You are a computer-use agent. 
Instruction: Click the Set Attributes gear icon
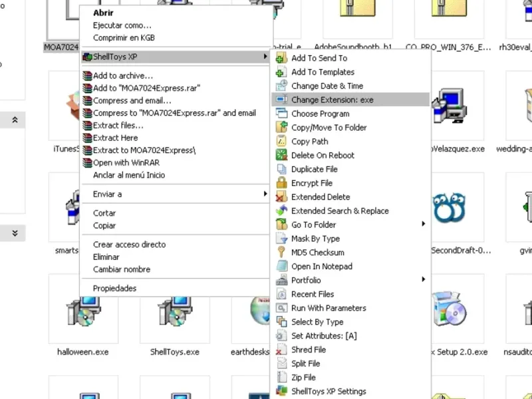coord(281,336)
